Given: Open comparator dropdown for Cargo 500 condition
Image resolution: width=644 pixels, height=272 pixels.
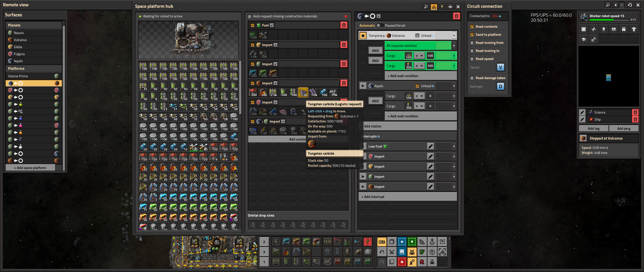Looking at the screenshot, I should (420, 56).
